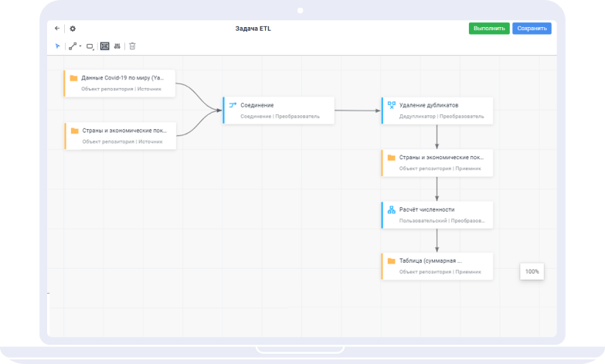The height and width of the screenshot is (364, 605).
Task: Click Дедупликатор | Преобразователь subtitle
Action: pyautogui.click(x=441, y=116)
